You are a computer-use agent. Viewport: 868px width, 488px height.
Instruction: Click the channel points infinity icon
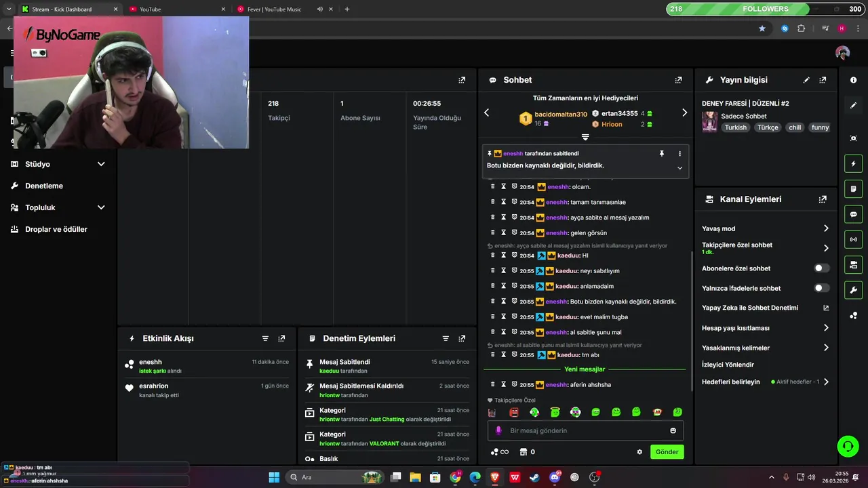click(500, 452)
